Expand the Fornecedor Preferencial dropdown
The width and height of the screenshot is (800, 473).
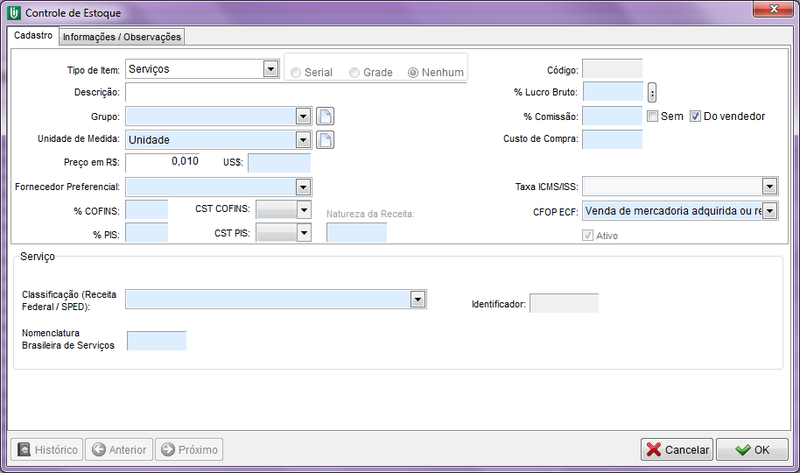[x=304, y=187]
